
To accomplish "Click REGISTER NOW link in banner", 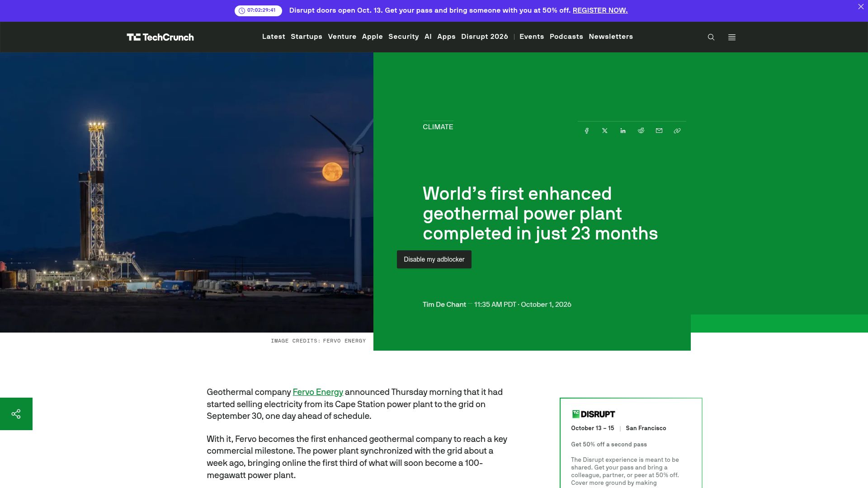I will click(x=600, y=10).
